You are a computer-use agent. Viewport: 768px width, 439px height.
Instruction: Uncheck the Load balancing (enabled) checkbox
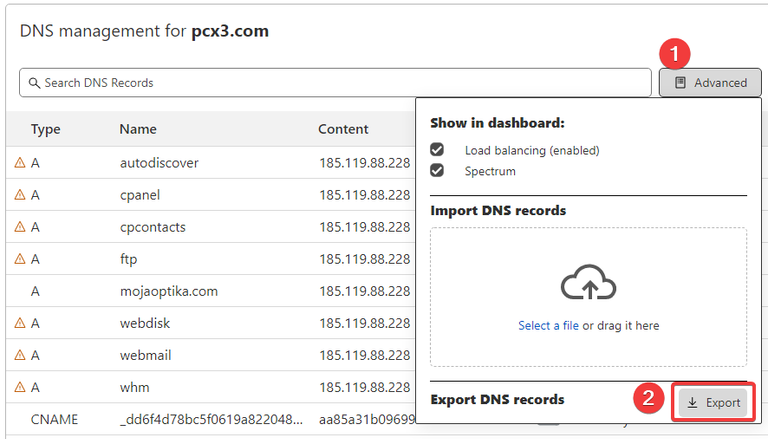pos(437,150)
